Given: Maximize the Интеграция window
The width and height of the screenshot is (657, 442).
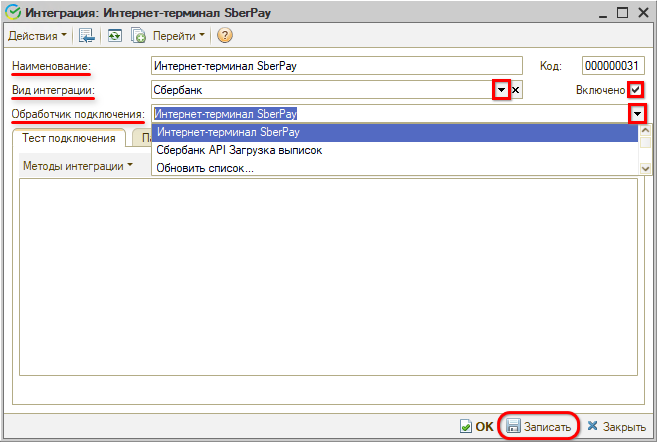Looking at the screenshot, I should click(x=623, y=13).
